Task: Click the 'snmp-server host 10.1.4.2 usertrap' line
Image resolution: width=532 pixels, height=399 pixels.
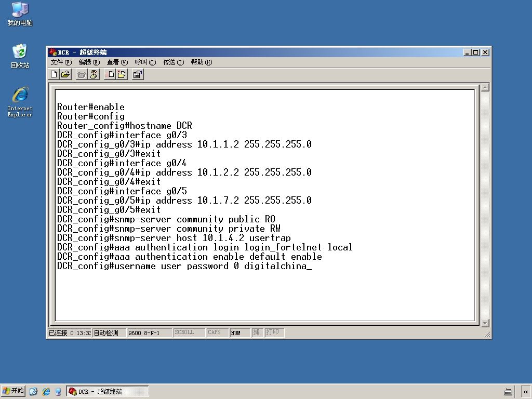Action: 174,238
